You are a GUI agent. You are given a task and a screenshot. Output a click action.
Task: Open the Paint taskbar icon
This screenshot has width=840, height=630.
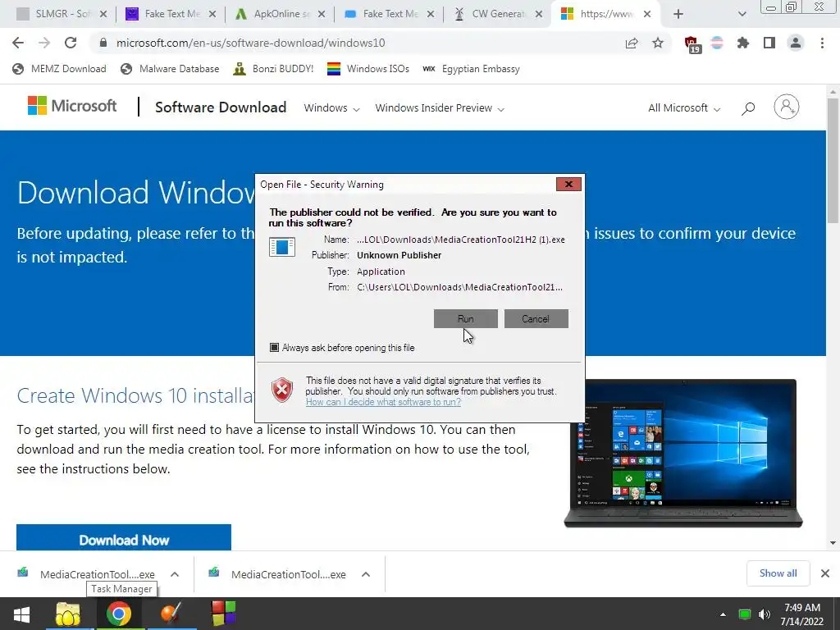(171, 614)
